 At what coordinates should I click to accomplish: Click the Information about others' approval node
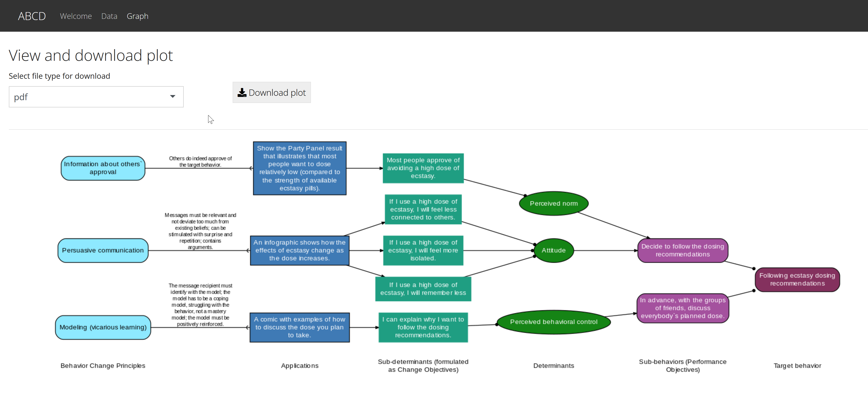103,168
